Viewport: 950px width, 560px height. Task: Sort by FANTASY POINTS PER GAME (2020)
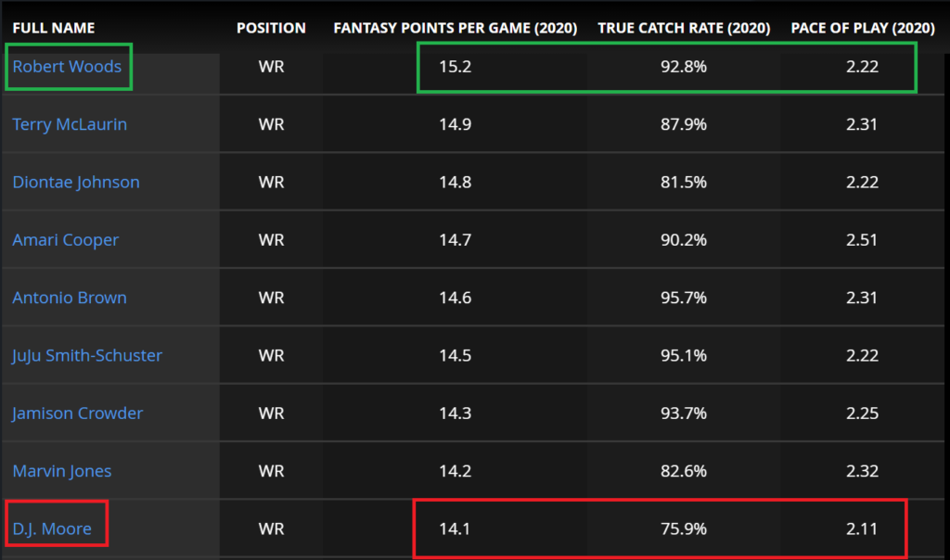(x=455, y=28)
